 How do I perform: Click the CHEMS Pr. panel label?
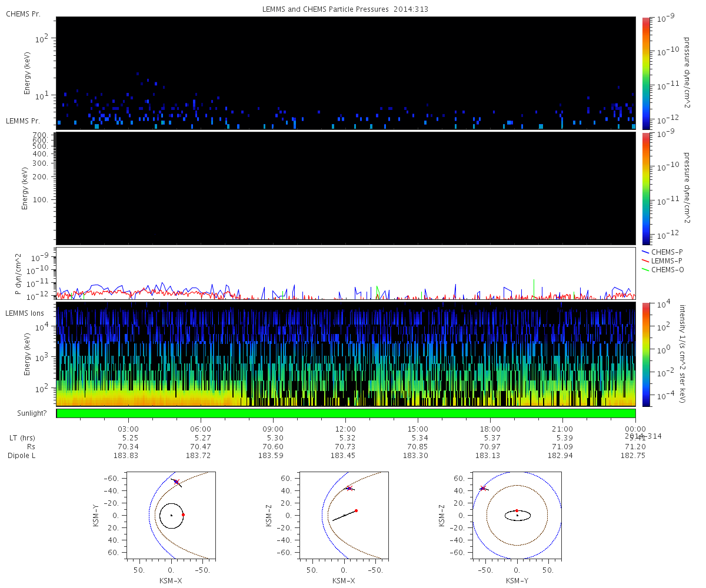coord(23,14)
